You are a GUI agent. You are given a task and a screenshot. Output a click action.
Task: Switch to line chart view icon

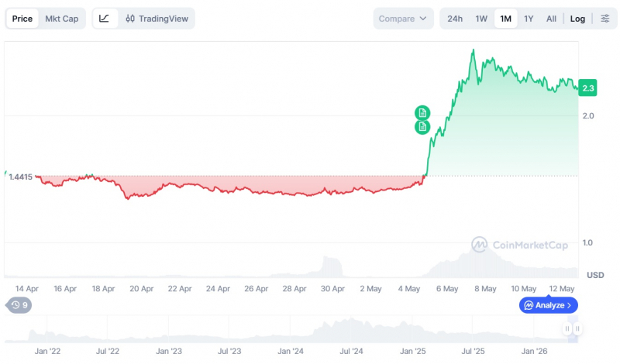[x=105, y=19]
